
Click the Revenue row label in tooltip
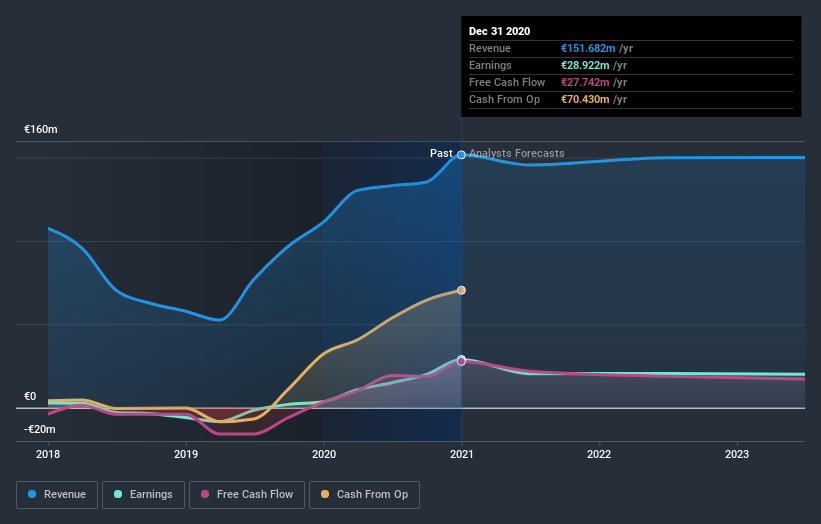[x=490, y=48]
